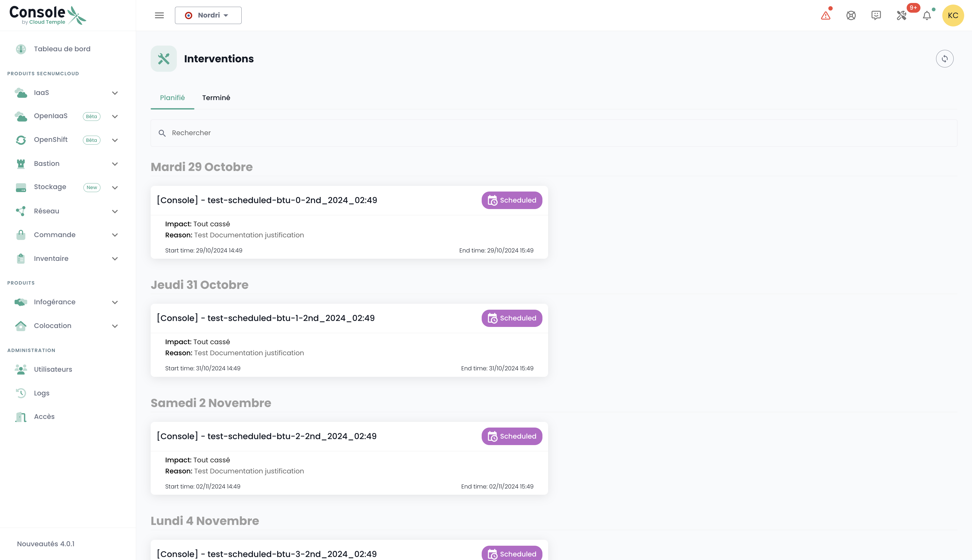The height and width of the screenshot is (560, 972).
Task: Select the Planifié tab
Action: 172,98
